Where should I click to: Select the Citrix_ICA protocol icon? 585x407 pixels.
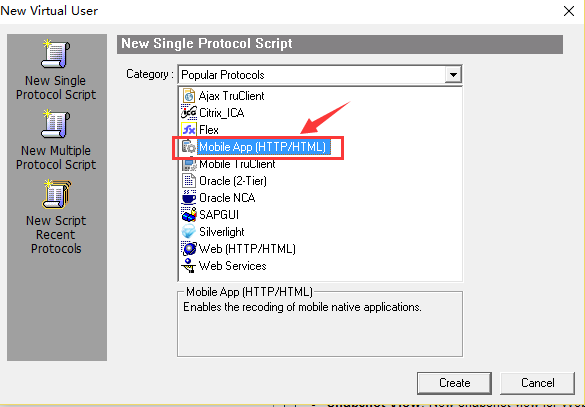(189, 113)
